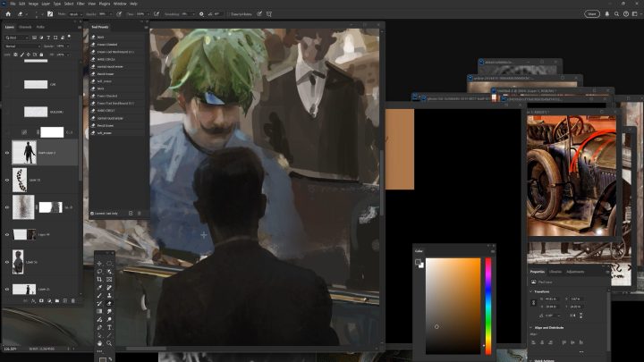Switch to the Adjustments tab
This screenshot has height=362, width=644.
click(575, 272)
